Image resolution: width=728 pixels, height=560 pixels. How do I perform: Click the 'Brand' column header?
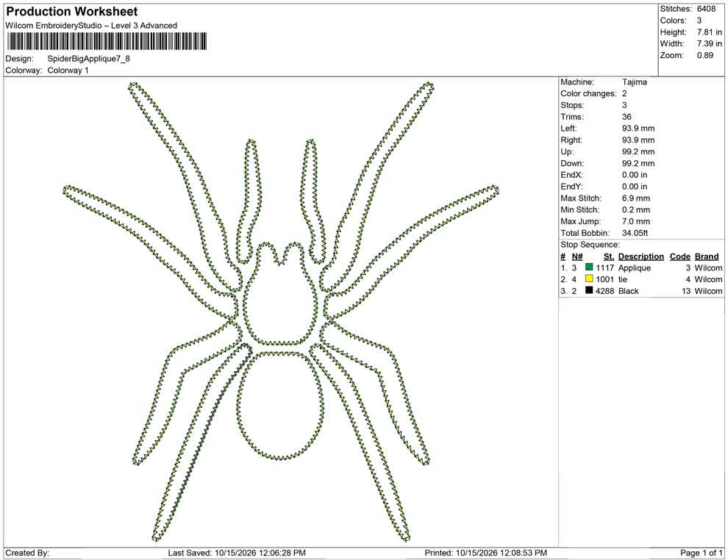(707, 256)
